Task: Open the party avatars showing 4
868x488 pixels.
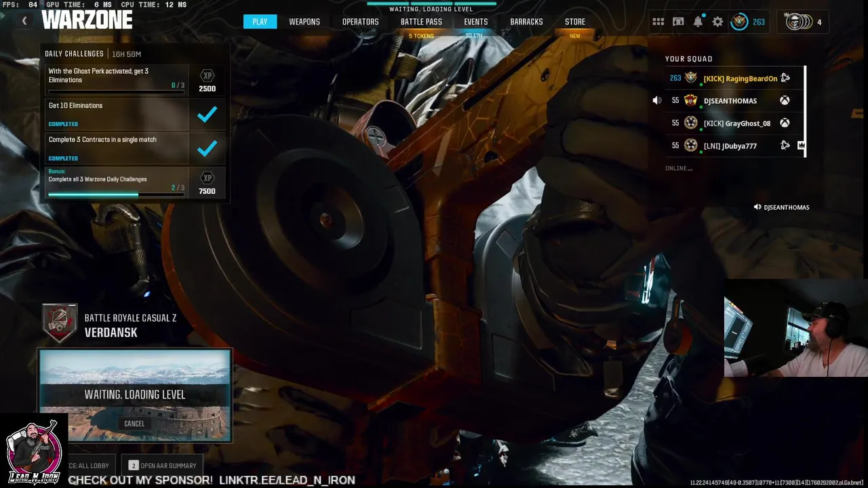Action: pos(798,22)
